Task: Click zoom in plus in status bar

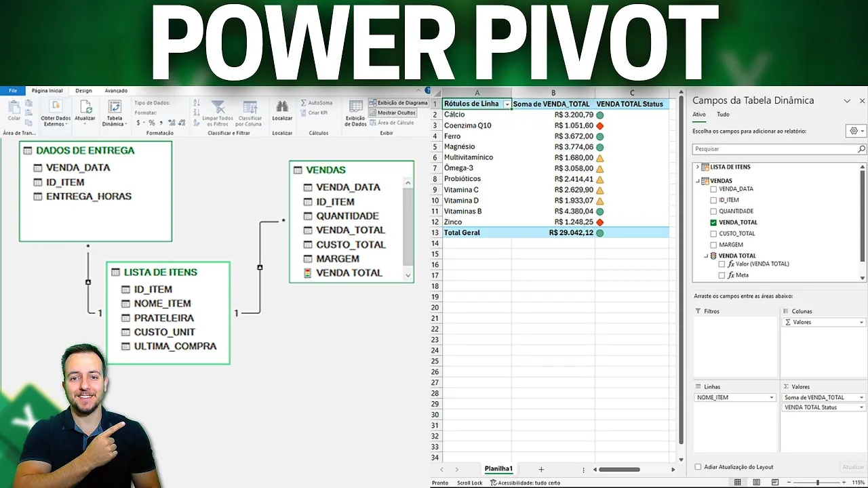Action: (844, 483)
